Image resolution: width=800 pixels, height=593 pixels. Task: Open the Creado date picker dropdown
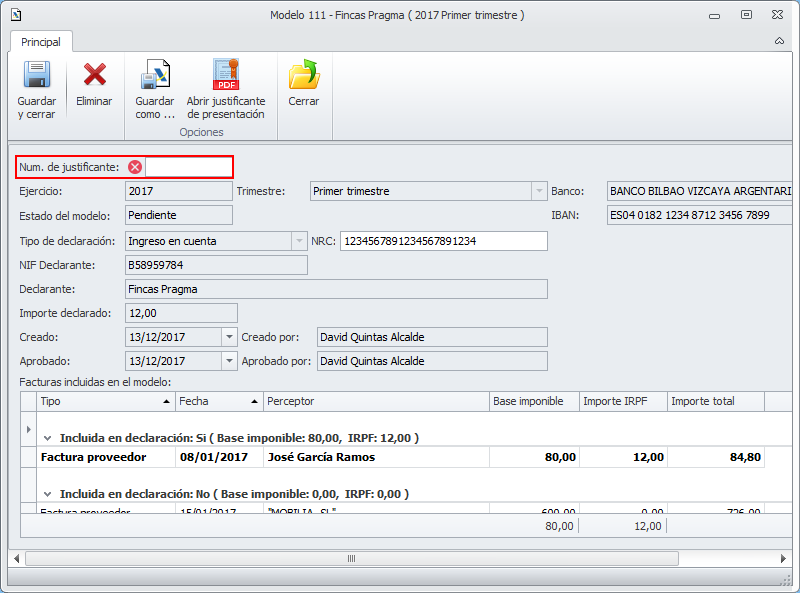tap(229, 338)
